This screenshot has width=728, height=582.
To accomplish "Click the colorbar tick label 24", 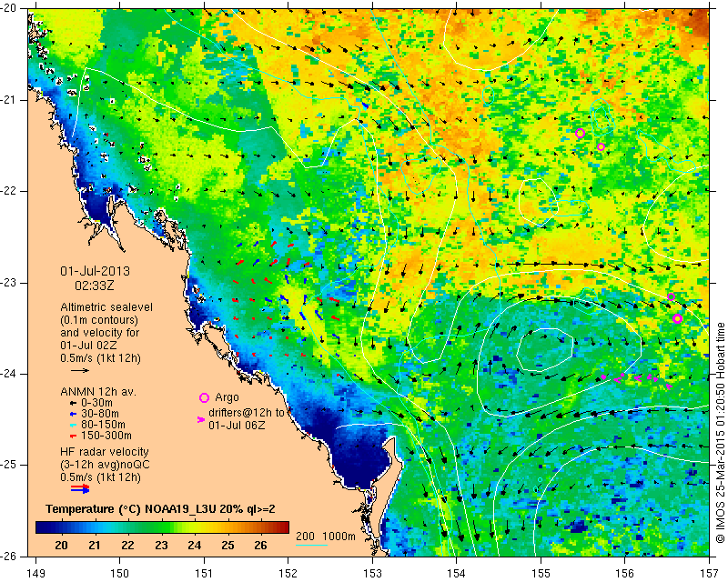I will (x=195, y=546).
